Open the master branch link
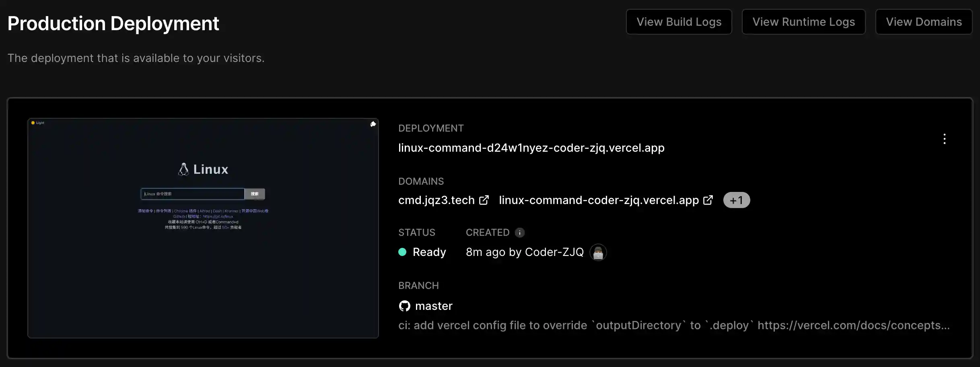The width and height of the screenshot is (980, 367). (x=434, y=306)
